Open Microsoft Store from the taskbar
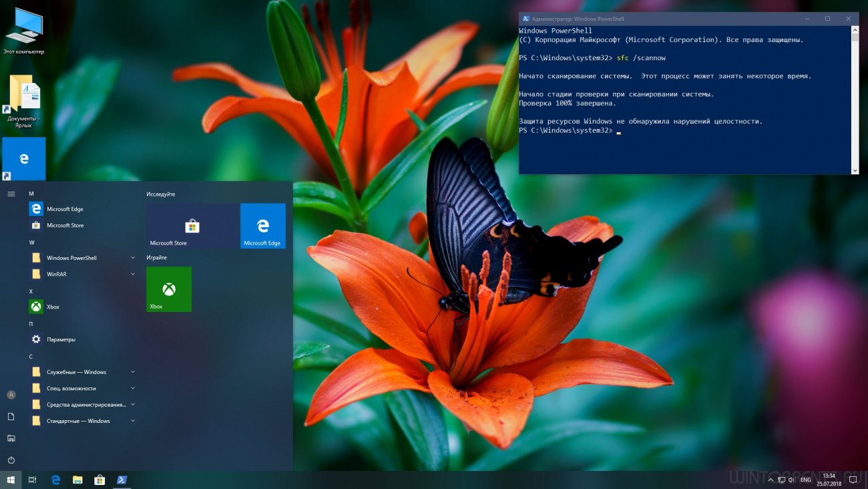This screenshot has width=868, height=489. (99, 480)
